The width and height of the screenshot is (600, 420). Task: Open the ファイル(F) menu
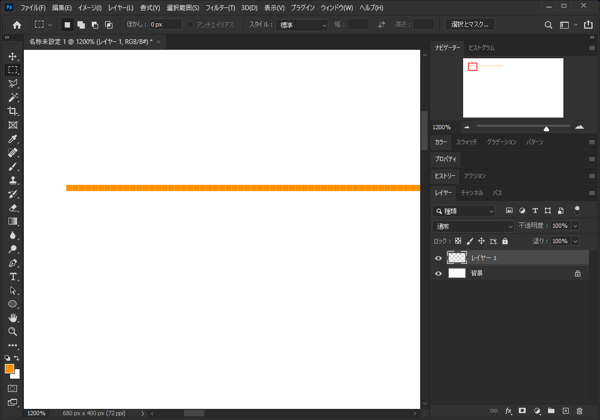click(33, 8)
